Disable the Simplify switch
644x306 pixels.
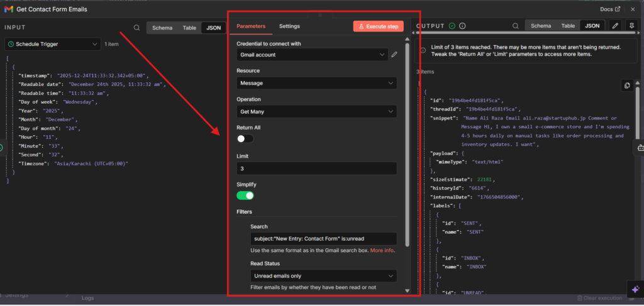pyautogui.click(x=245, y=195)
